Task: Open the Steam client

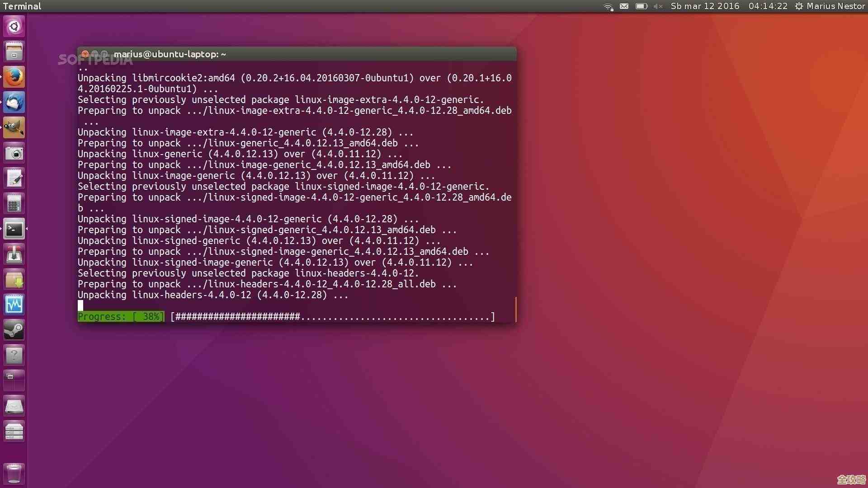Action: coord(14,330)
